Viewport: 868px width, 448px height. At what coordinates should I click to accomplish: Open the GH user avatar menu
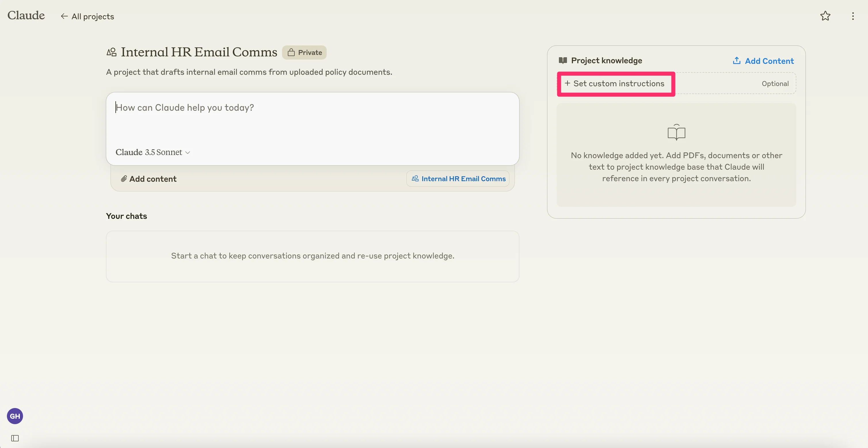click(x=15, y=416)
